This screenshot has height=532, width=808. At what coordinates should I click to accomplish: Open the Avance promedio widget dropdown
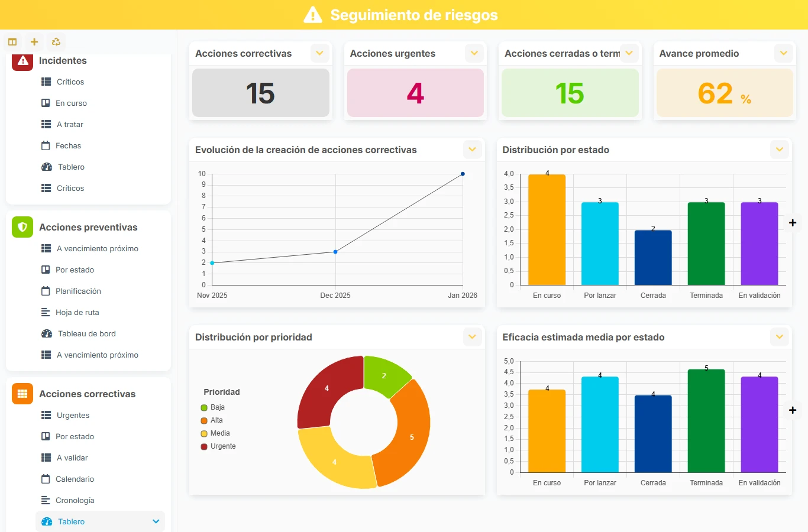pyautogui.click(x=783, y=53)
